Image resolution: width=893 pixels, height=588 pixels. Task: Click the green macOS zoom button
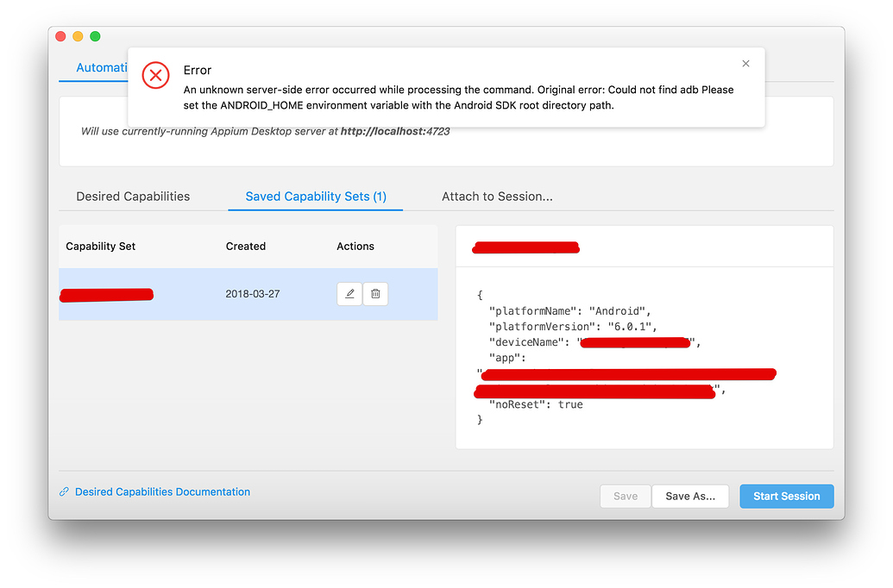coord(95,36)
